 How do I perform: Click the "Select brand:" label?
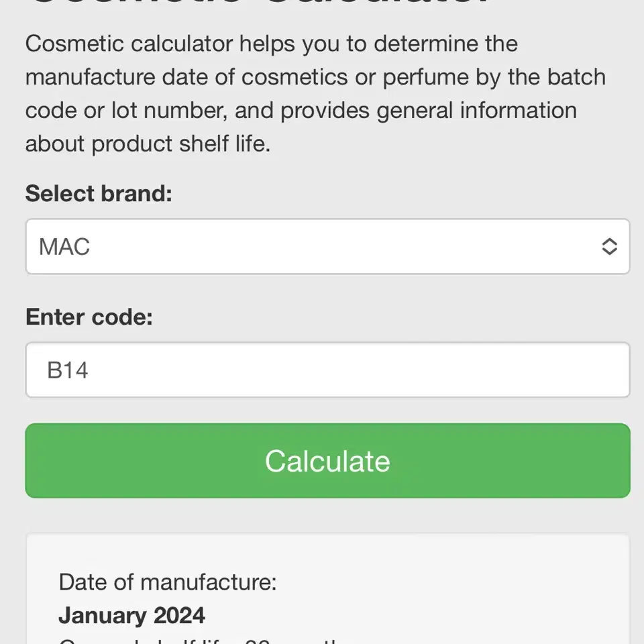click(x=99, y=193)
